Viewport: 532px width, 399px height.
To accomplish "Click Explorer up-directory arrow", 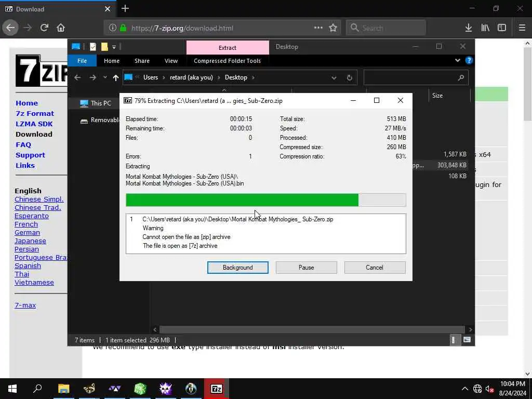I will click(116, 78).
